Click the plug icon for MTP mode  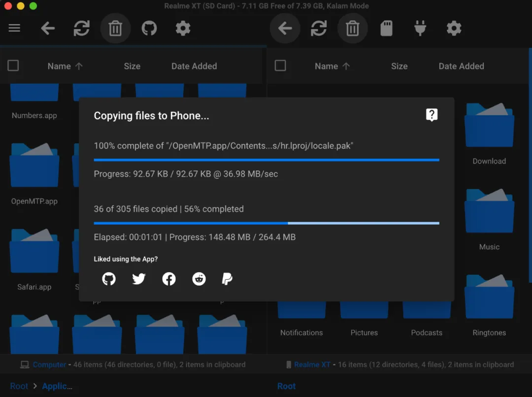pyautogui.click(x=420, y=28)
